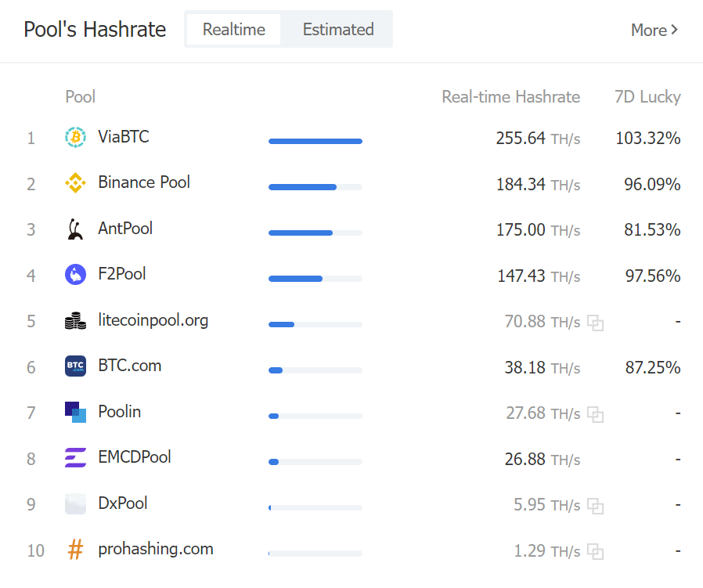Click the AntPool ant logo icon
The image size is (703, 588).
75,229
